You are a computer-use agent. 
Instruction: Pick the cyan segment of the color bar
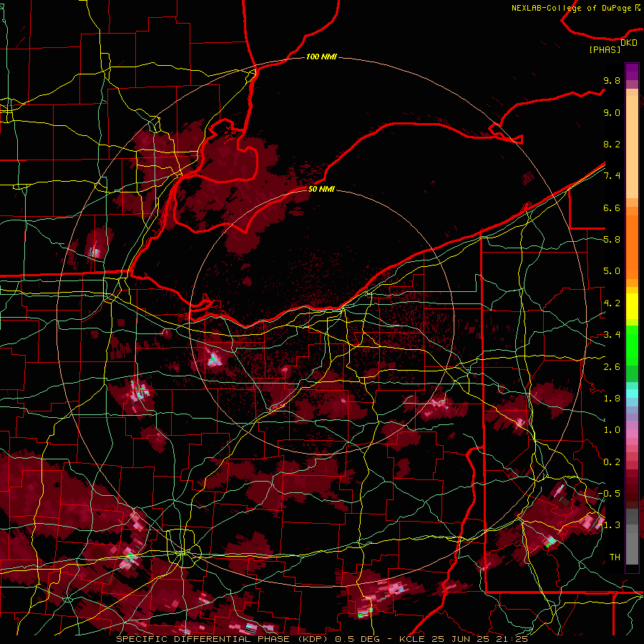(x=632, y=394)
